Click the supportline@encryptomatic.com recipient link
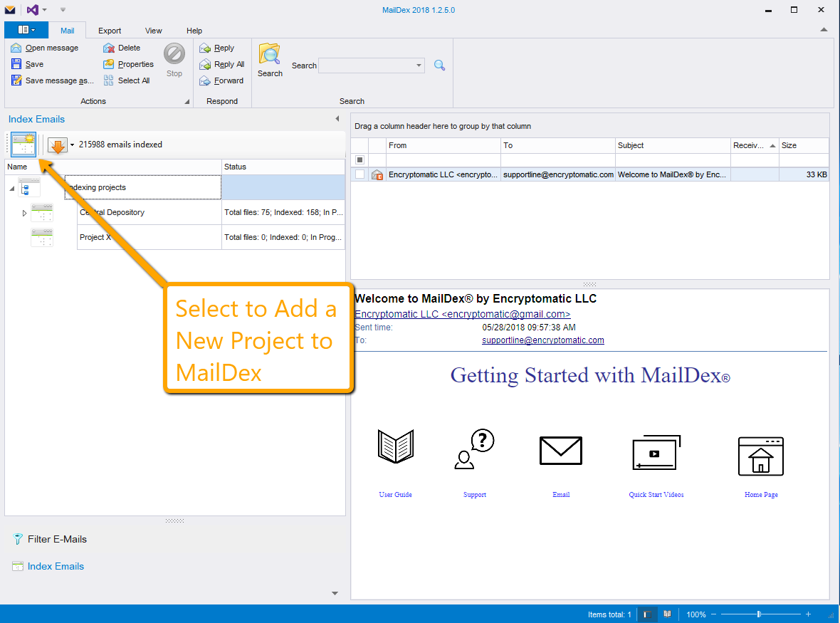The width and height of the screenshot is (840, 623). tap(542, 340)
